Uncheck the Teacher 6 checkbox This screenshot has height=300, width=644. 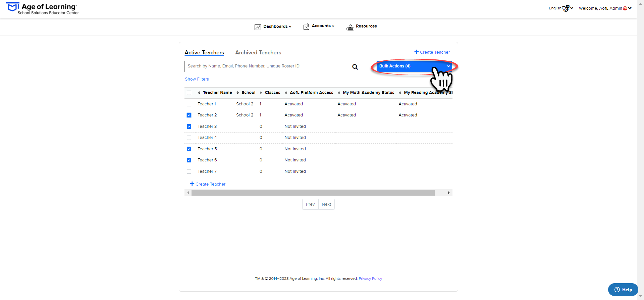[x=189, y=160]
